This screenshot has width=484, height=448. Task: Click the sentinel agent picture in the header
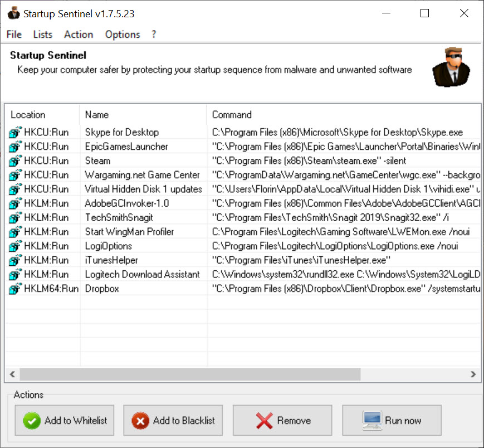(451, 67)
